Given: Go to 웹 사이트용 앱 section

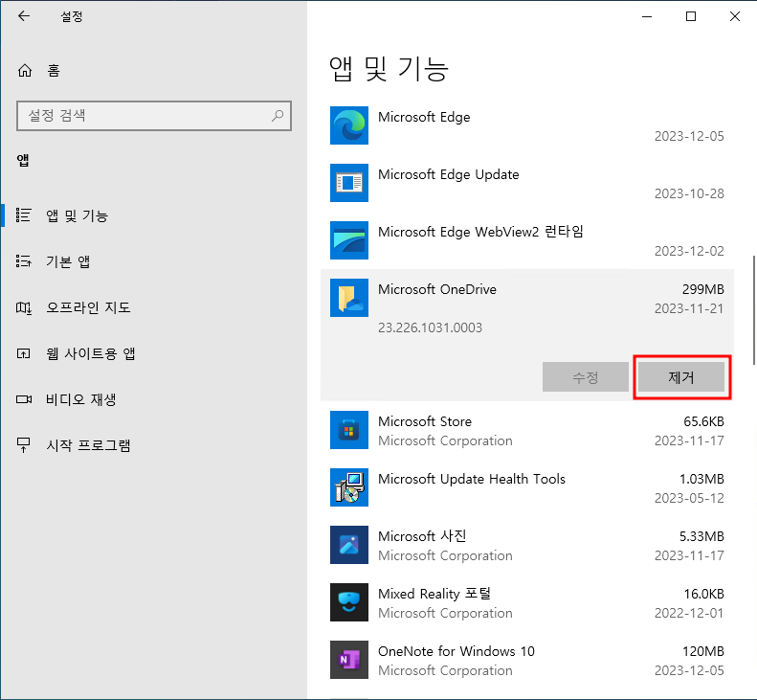Looking at the screenshot, I should point(90,353).
